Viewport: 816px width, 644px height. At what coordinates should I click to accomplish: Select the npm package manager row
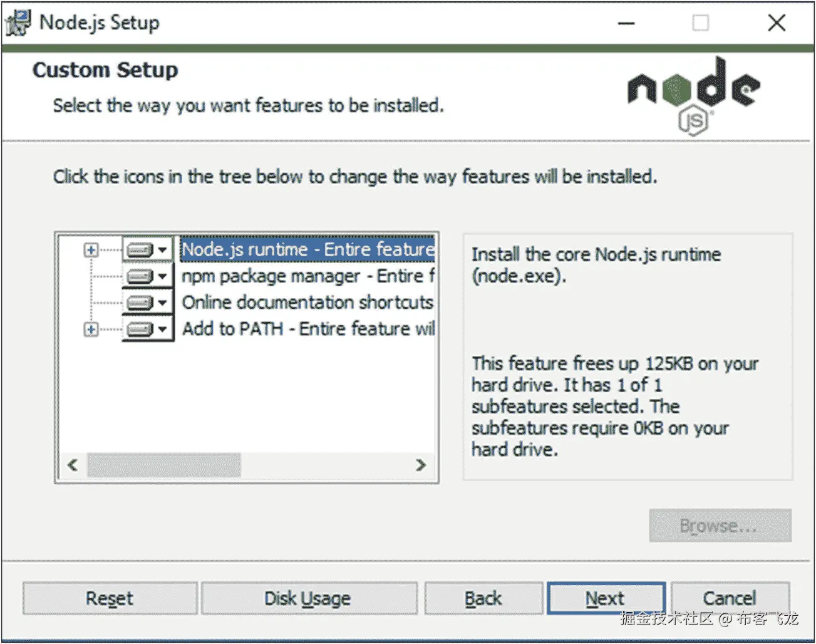tap(307, 276)
